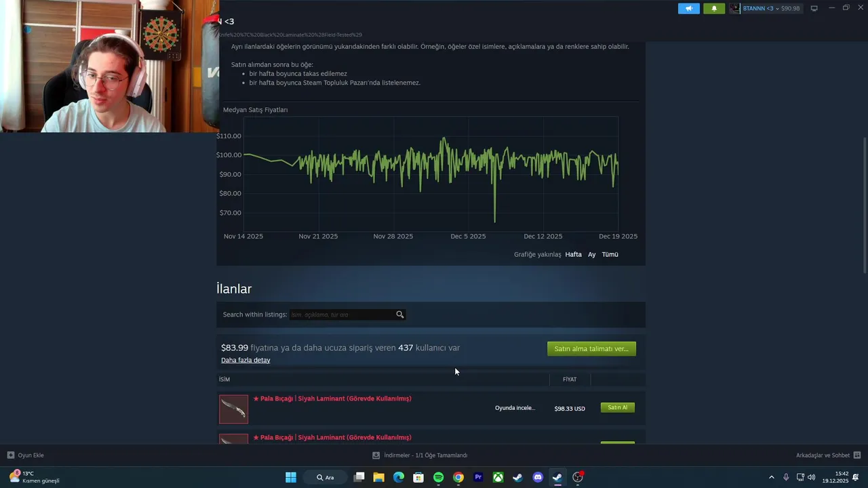Click the Dec 5 2025 axis label

(x=469, y=237)
